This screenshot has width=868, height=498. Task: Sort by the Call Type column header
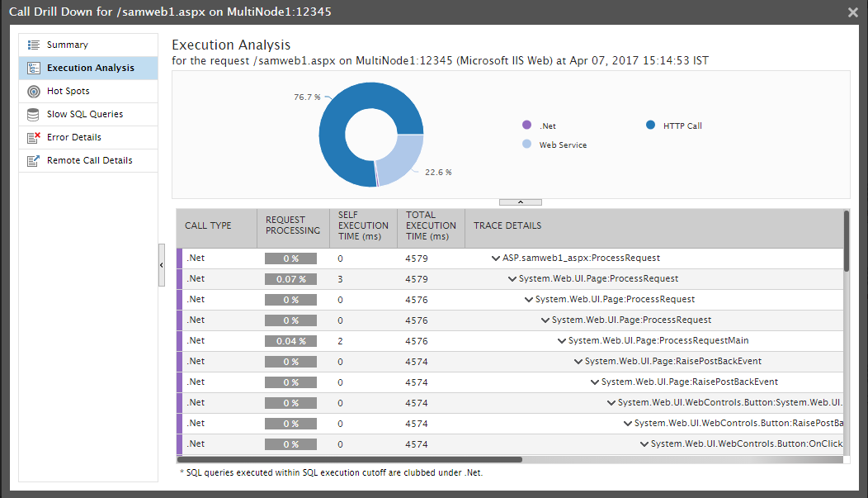[x=208, y=225]
